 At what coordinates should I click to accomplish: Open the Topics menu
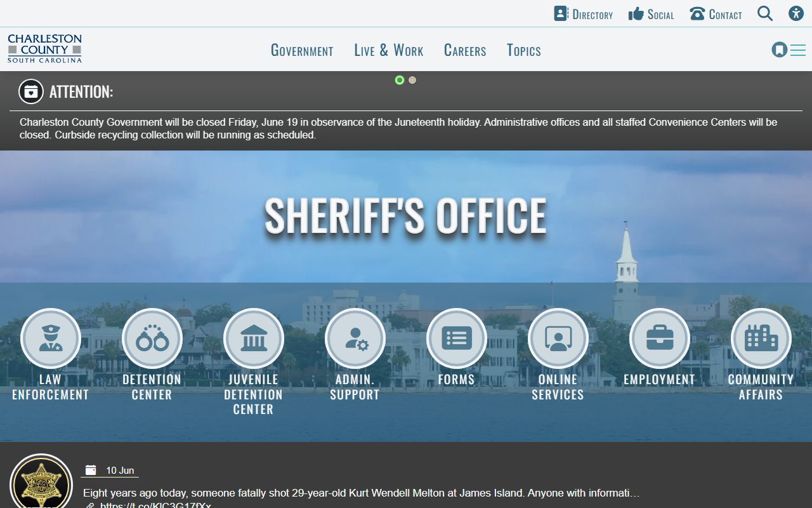[x=524, y=50]
